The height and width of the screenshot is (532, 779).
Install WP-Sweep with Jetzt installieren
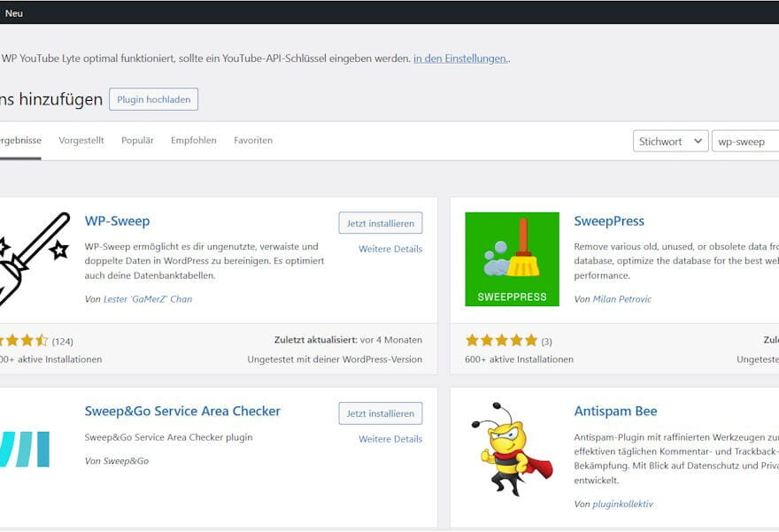(381, 223)
